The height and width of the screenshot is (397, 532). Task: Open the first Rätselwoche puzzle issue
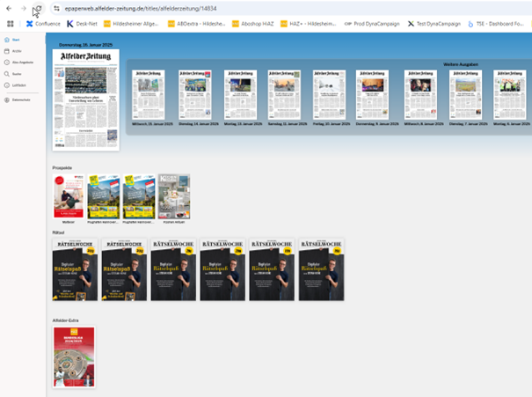click(75, 268)
